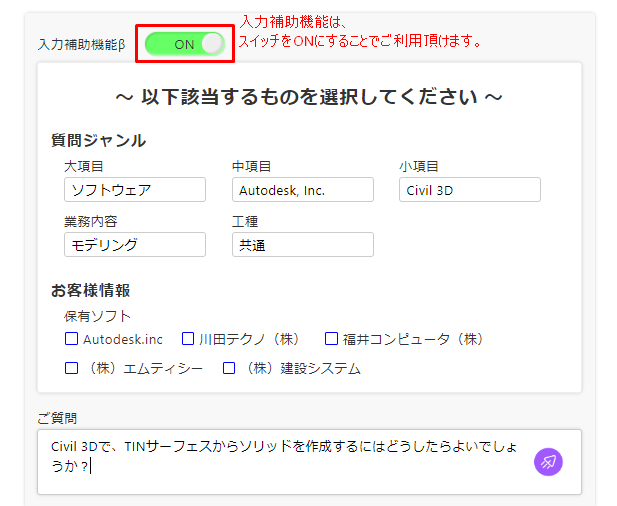
Task: Click the （株）建設システム label text
Action: click(x=301, y=369)
